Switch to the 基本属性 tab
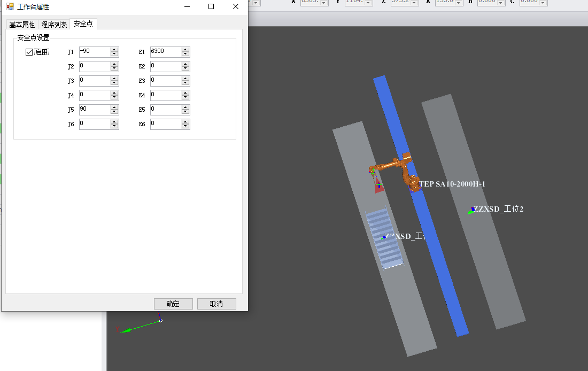The image size is (588, 371). [x=22, y=25]
